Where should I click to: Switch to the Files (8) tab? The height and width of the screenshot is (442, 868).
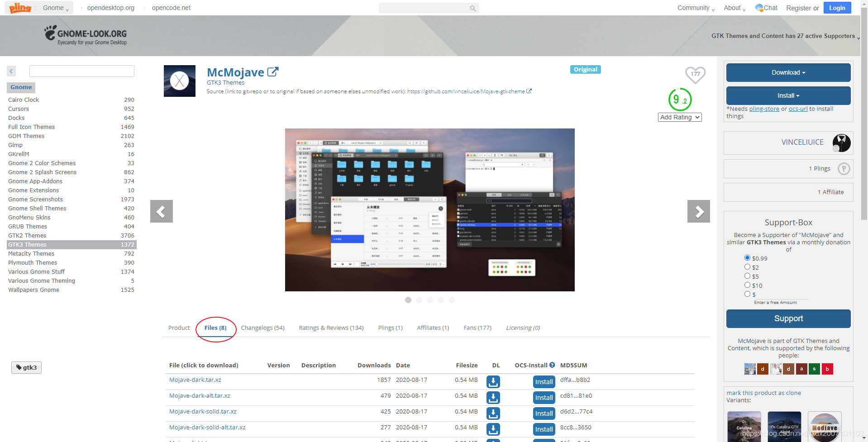coord(215,328)
